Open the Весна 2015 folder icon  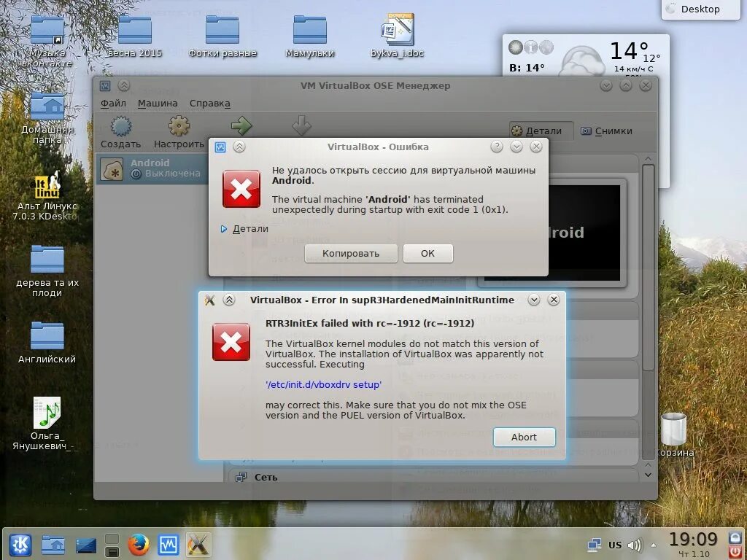pyautogui.click(x=135, y=36)
